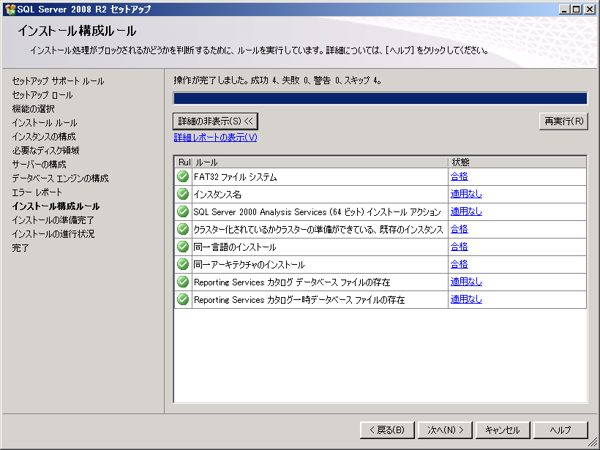The width and height of the screenshot is (600, 450).
Task: Close the SQL Server 2008 R2 setup window
Action: point(590,9)
